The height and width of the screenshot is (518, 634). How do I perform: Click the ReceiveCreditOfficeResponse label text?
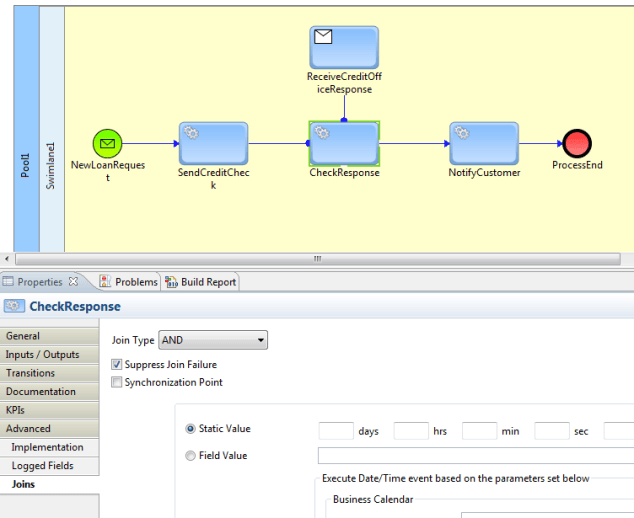(x=344, y=83)
